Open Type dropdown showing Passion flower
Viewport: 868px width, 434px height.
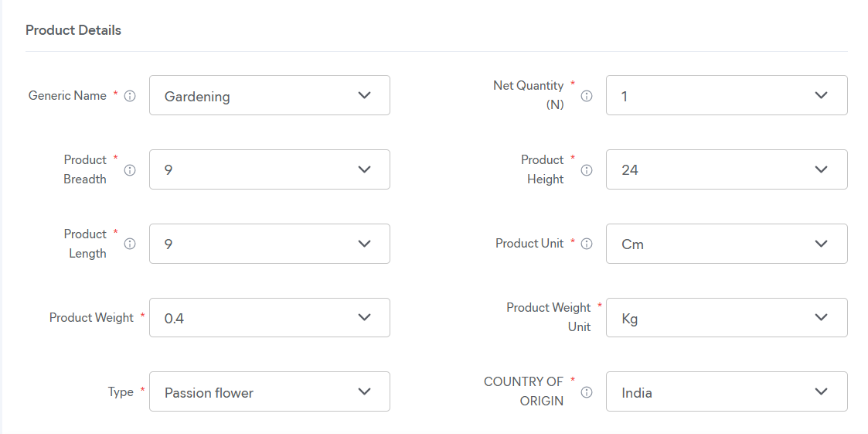point(270,392)
